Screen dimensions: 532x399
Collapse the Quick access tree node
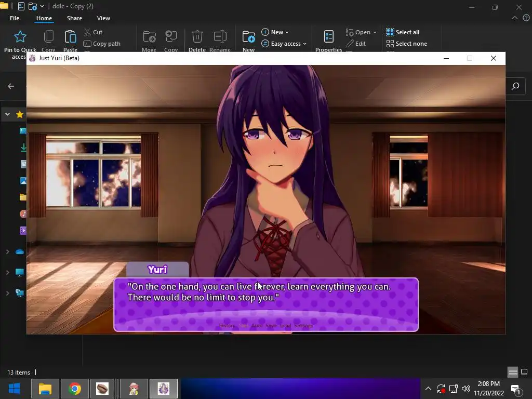(7, 114)
